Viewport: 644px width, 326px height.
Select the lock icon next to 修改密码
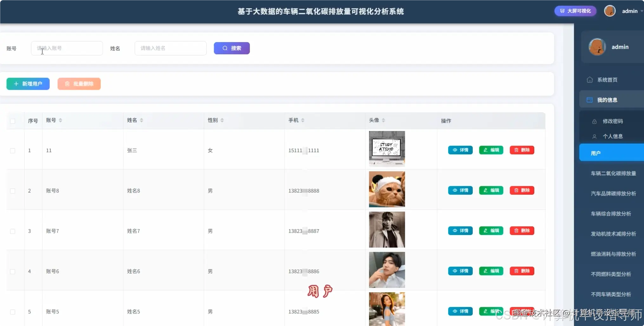point(595,121)
